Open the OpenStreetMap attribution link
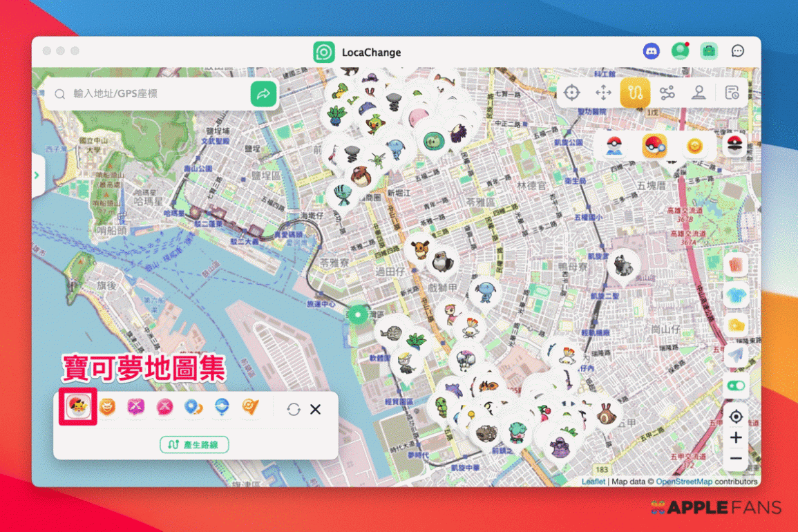The width and height of the screenshot is (798, 532). (x=683, y=482)
